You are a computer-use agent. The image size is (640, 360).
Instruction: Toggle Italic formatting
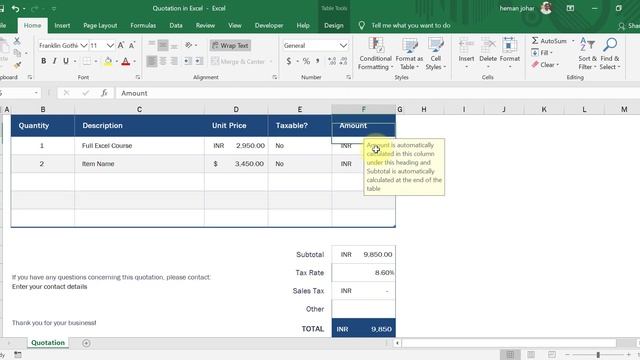pos(54,61)
